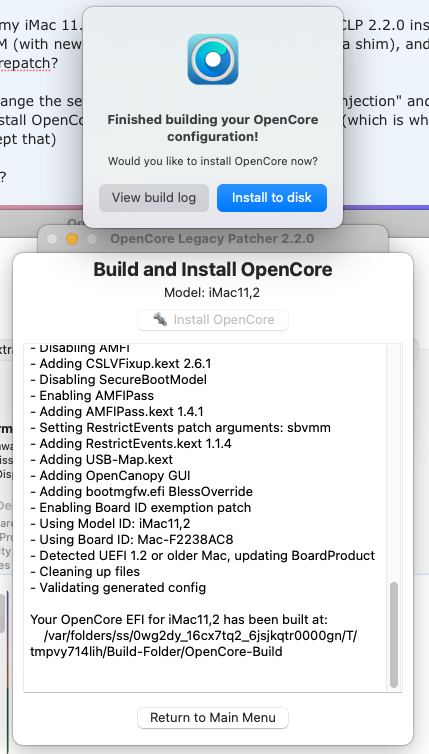Viewport: 429px width, 754px height.
Task: Choose Install to disk in the dialog
Action: coord(272,198)
